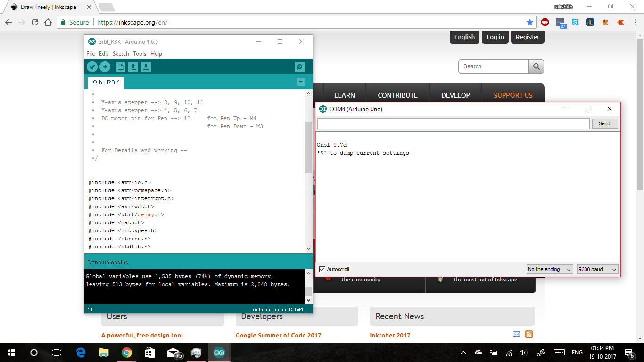Click the Cortana circle on the taskbar
This screenshot has height=362, width=644.
(34, 353)
